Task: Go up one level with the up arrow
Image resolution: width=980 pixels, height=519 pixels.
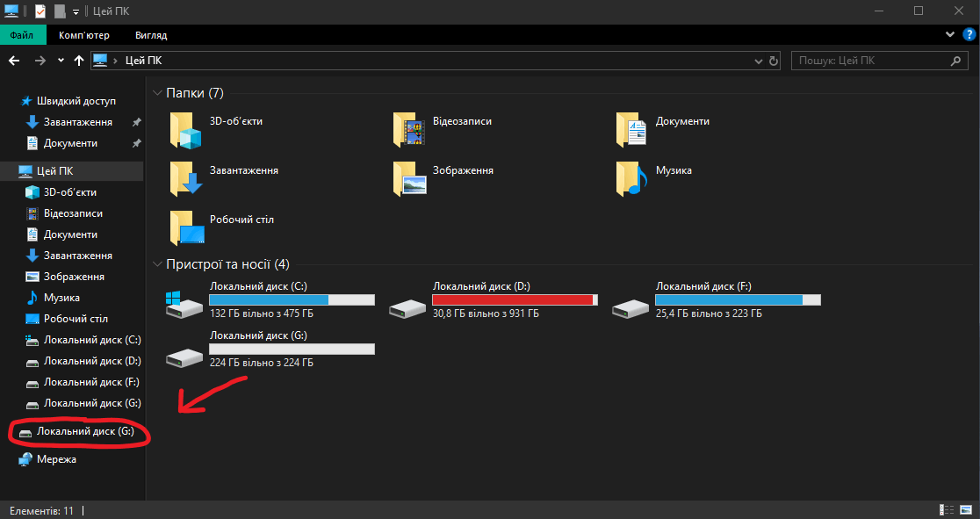Action: 79,61
